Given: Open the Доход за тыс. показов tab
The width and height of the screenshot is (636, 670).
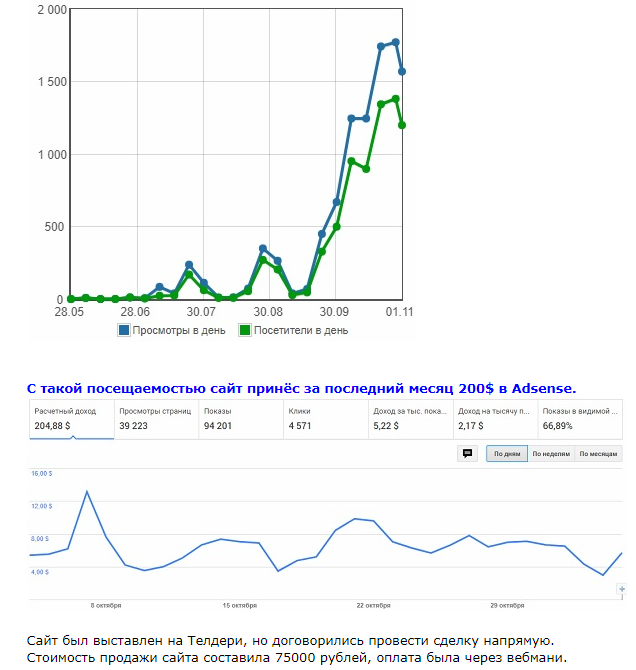Looking at the screenshot, I should 409,418.
